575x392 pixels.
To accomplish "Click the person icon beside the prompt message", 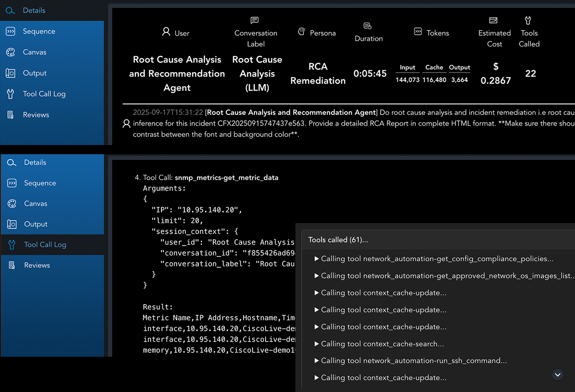I will [x=127, y=123].
